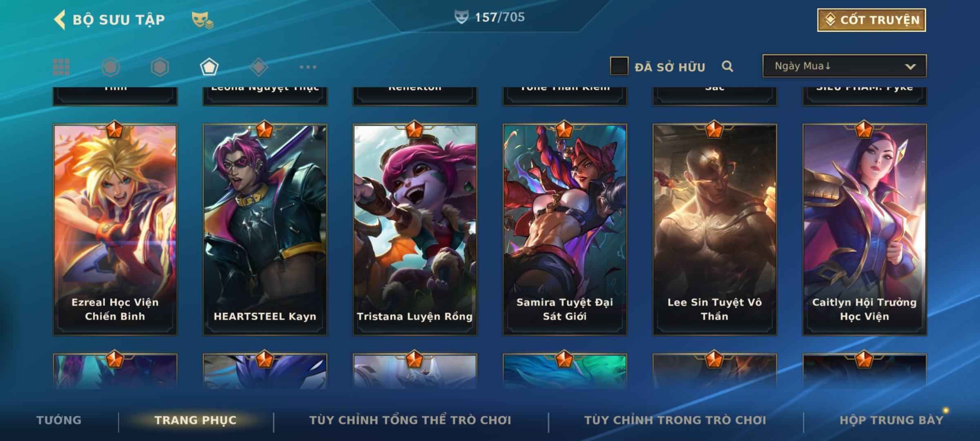Select the circular gem rarity filter

point(111,67)
